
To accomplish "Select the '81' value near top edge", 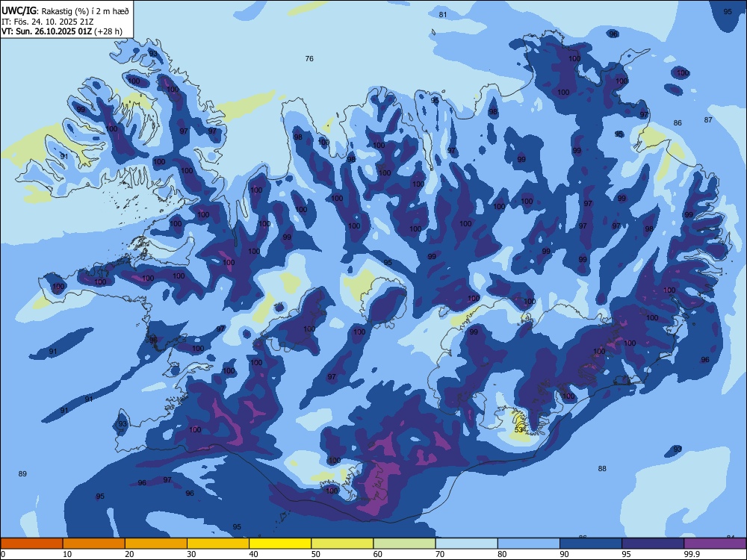I will [443, 15].
